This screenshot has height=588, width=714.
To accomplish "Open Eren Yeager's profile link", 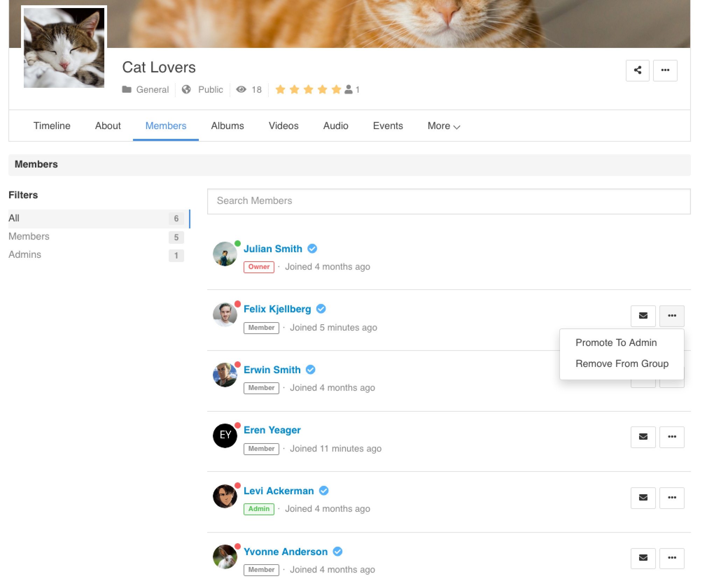I will 272,430.
